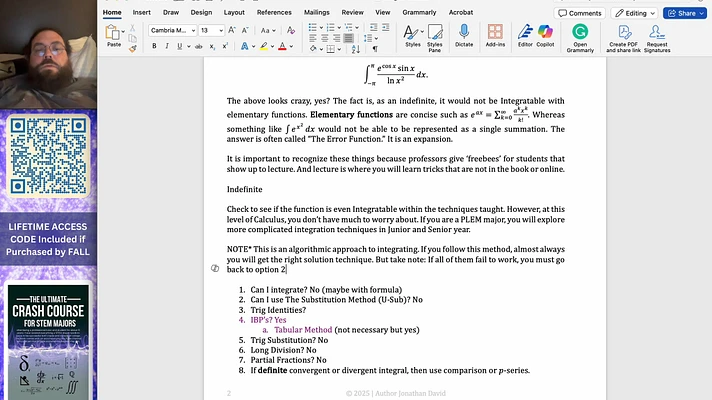Expand the bullet list options arrow

pyautogui.click(x=321, y=28)
